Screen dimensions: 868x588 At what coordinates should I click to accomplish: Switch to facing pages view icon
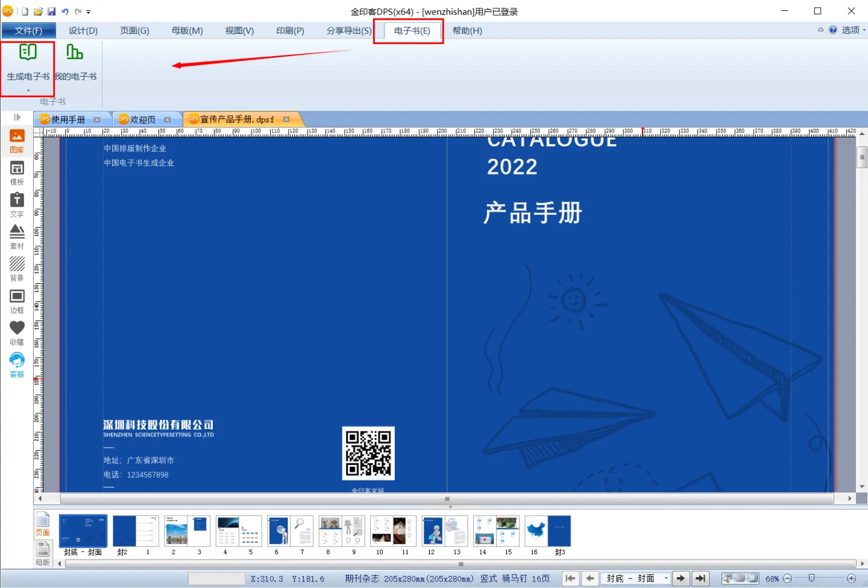tap(752, 578)
